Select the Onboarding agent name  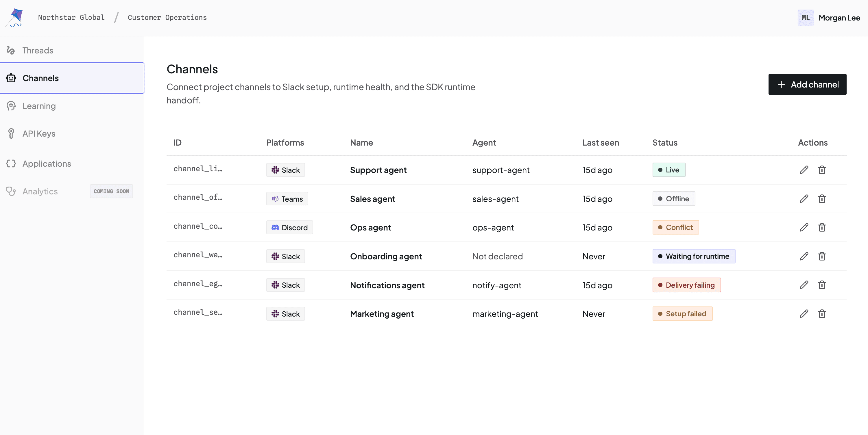point(386,256)
